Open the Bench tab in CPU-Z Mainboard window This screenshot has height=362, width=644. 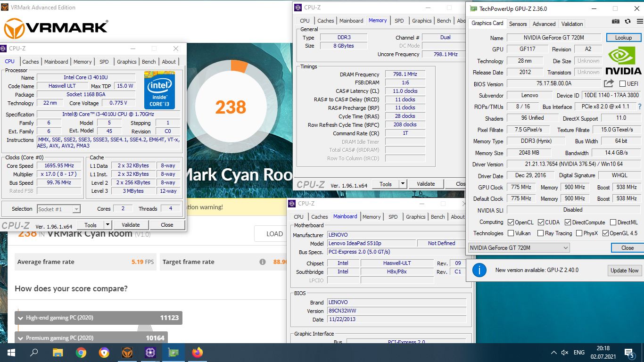(x=438, y=217)
